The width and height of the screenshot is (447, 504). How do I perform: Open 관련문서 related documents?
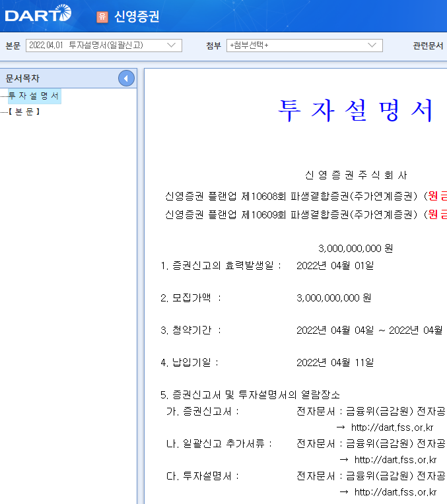click(428, 46)
